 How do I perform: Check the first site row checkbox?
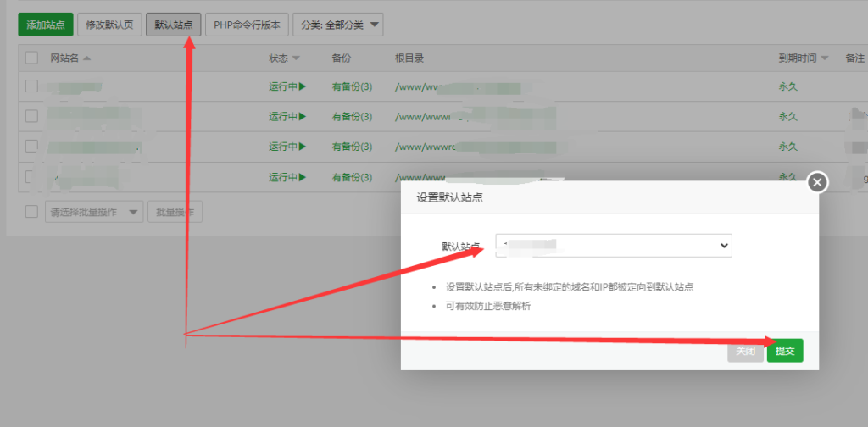coord(31,86)
